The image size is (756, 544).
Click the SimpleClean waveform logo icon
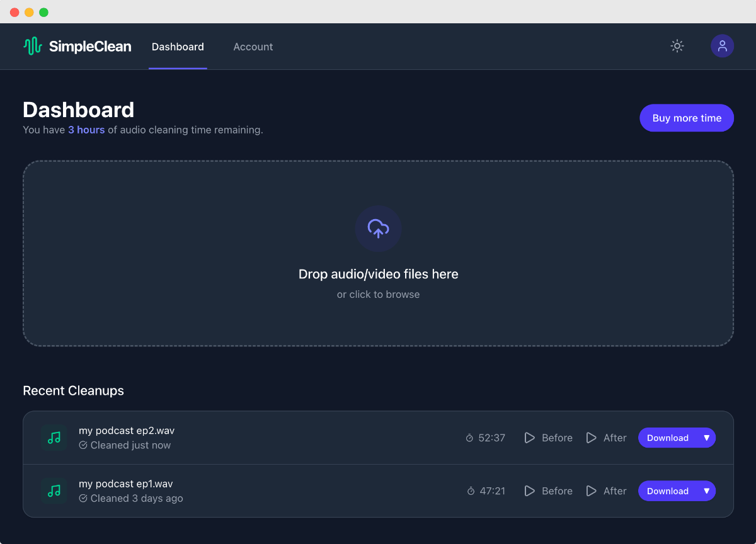pyautogui.click(x=32, y=46)
